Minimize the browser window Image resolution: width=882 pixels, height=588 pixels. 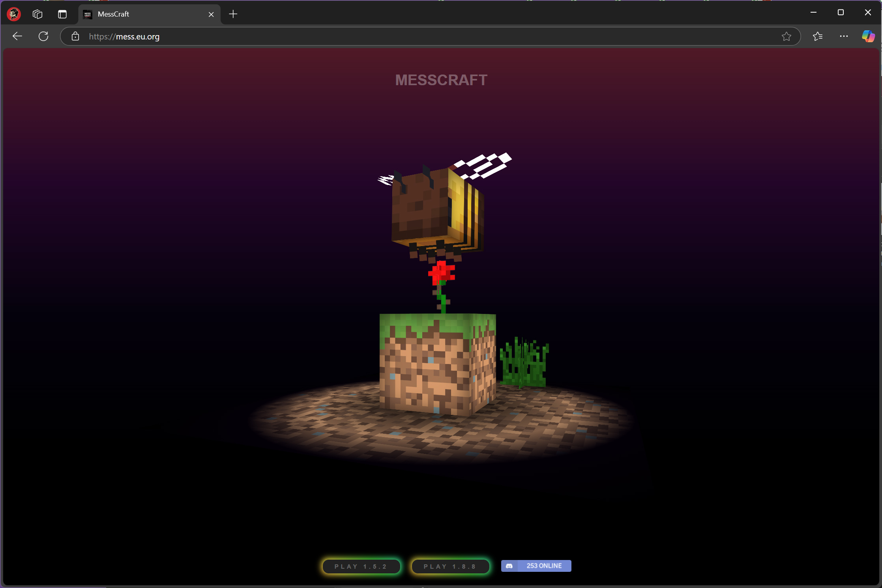813,13
